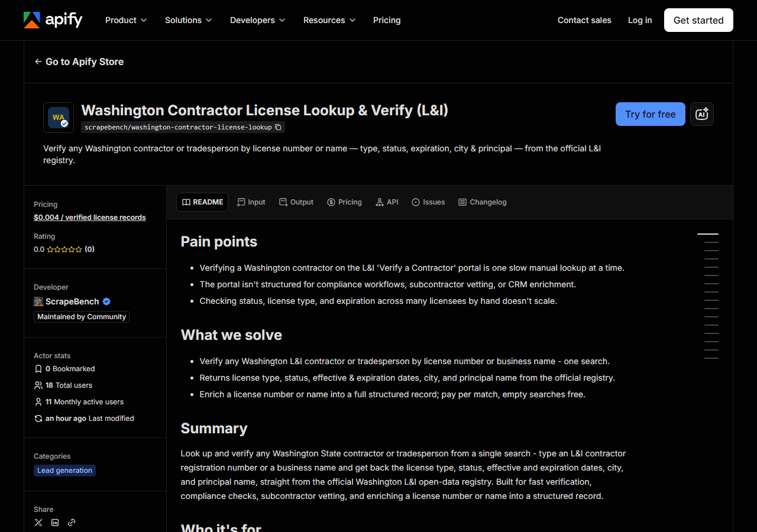The image size is (757, 532).
Task: Select the README tab
Action: [x=202, y=202]
